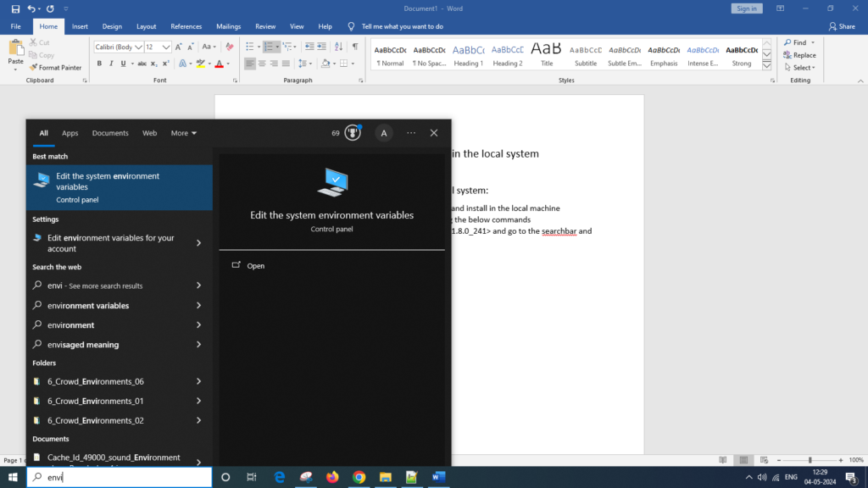Open the More filter dropdown in search
The width and height of the screenshot is (868, 488).
tap(183, 133)
